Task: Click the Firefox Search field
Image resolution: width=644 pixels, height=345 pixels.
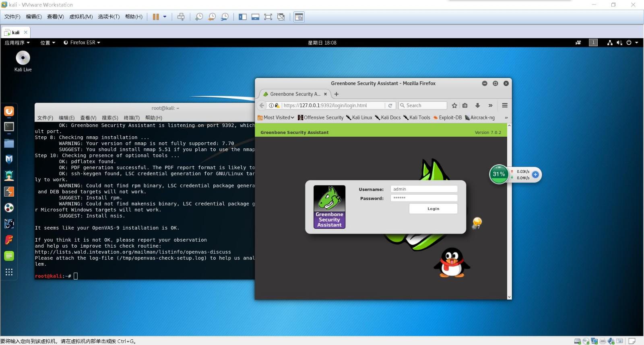Action: pyautogui.click(x=423, y=105)
